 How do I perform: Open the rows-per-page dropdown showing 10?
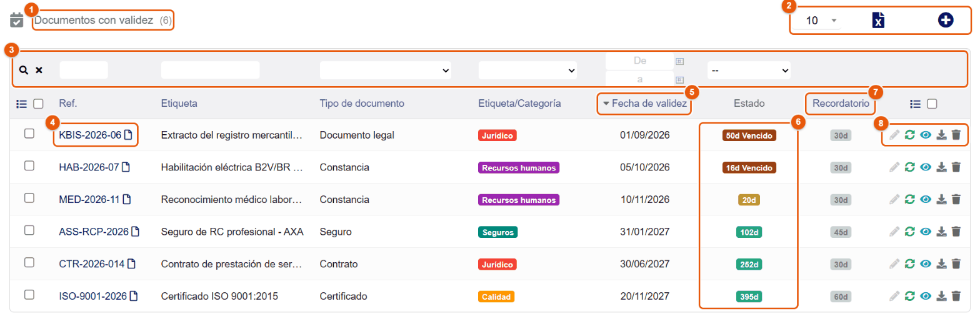[819, 21]
